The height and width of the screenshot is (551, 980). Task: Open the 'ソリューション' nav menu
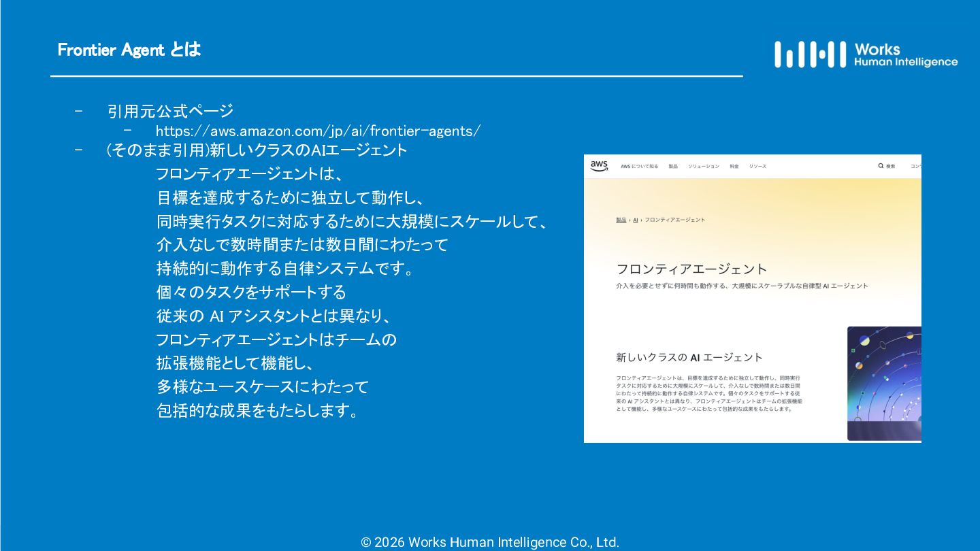pyautogui.click(x=703, y=166)
